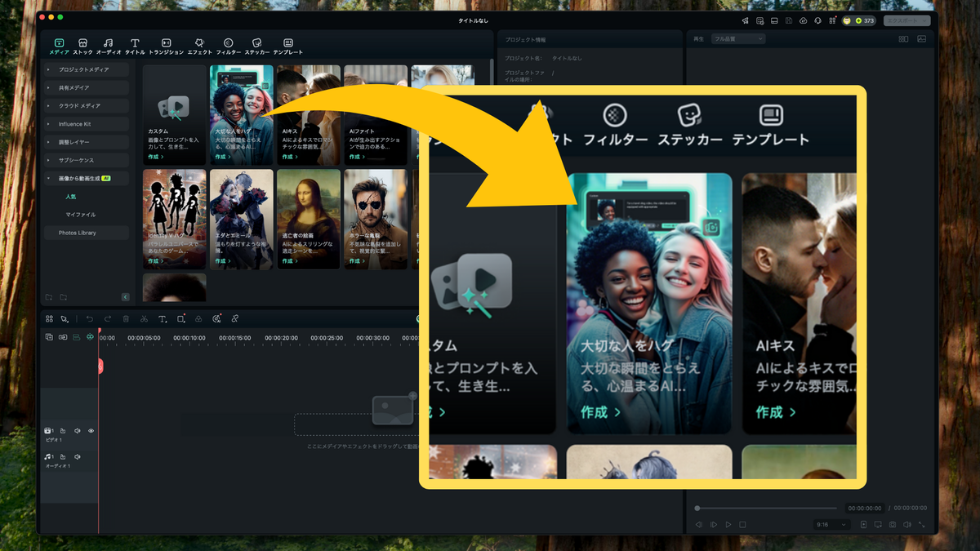Collapse the Image-to-Video AI section
The width and height of the screenshot is (980, 551).
click(x=86, y=178)
